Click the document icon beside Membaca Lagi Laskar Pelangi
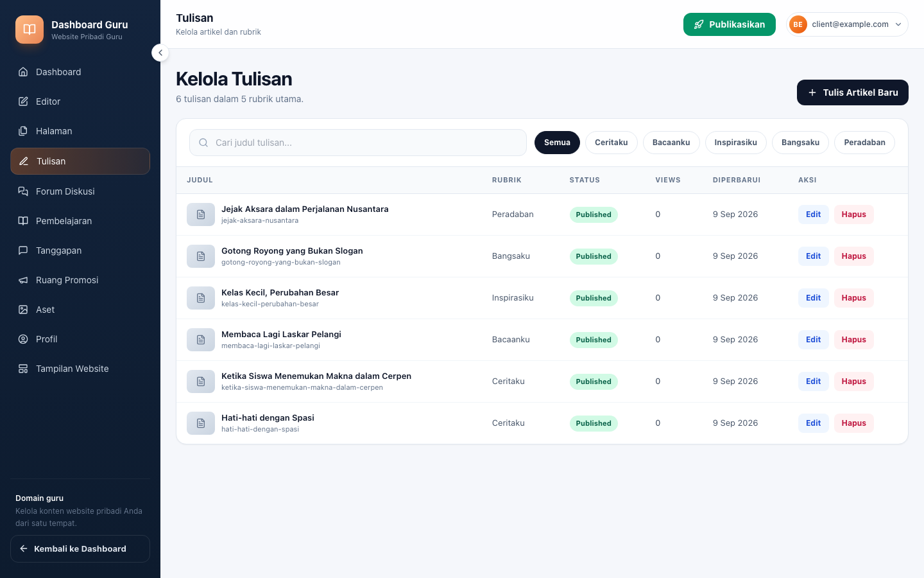 click(x=201, y=340)
